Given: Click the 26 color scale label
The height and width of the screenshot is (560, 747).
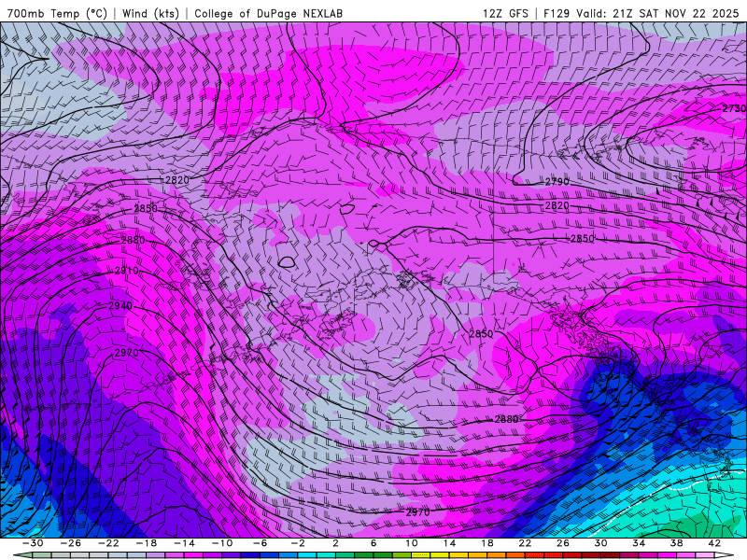Looking at the screenshot, I should click(563, 543).
